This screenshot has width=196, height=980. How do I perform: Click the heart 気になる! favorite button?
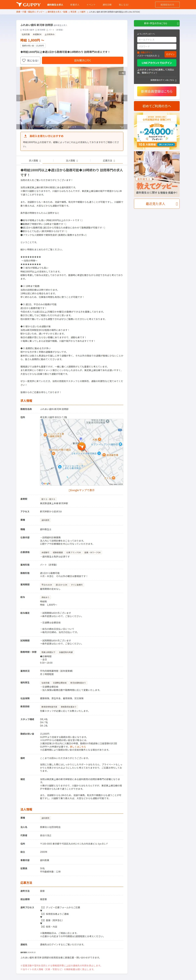(x=30, y=60)
